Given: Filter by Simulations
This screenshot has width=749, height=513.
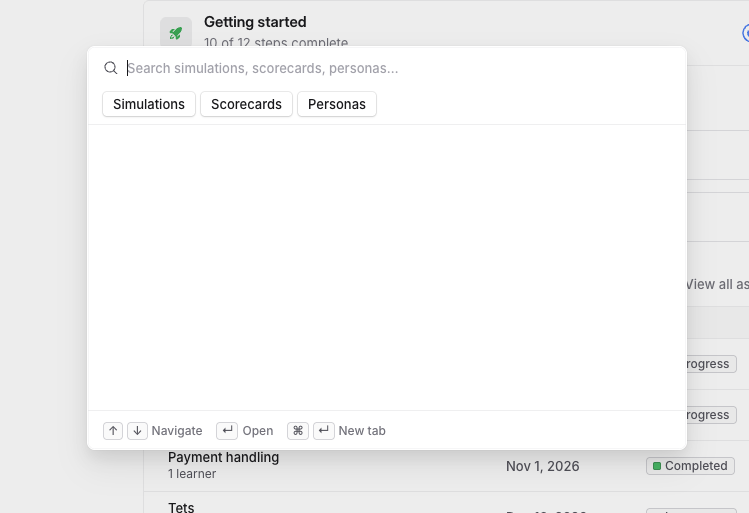Looking at the screenshot, I should pyautogui.click(x=149, y=104).
